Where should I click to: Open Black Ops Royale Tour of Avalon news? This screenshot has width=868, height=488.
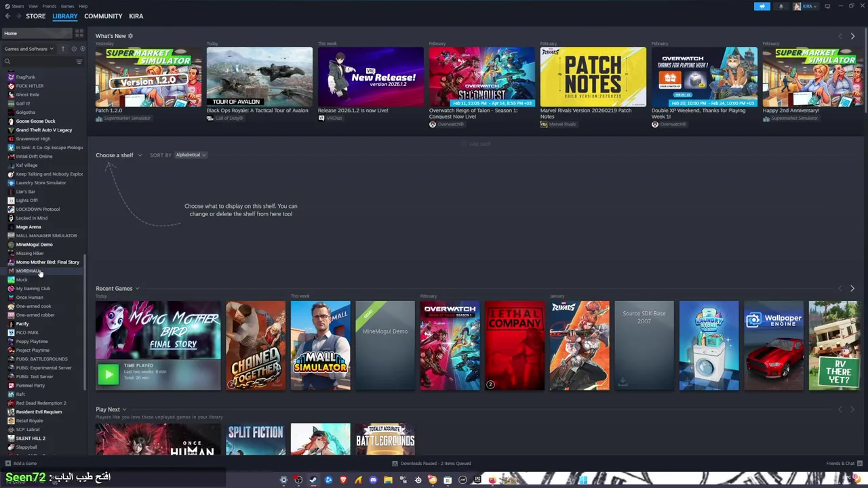[260, 77]
